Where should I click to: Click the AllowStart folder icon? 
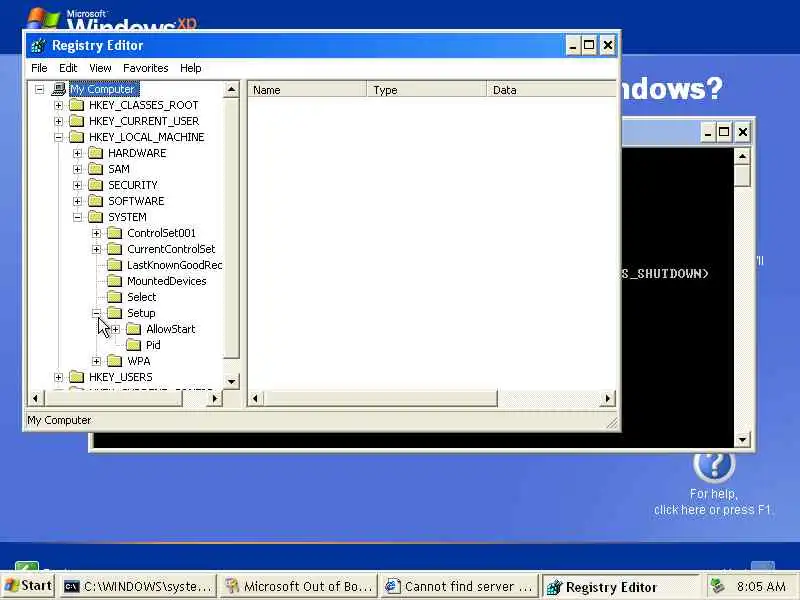click(x=134, y=329)
